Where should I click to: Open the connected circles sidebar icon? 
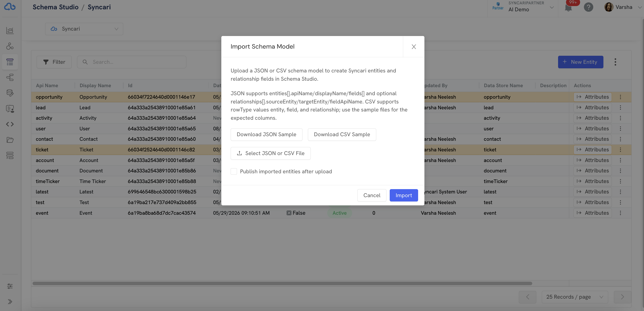coord(10,46)
